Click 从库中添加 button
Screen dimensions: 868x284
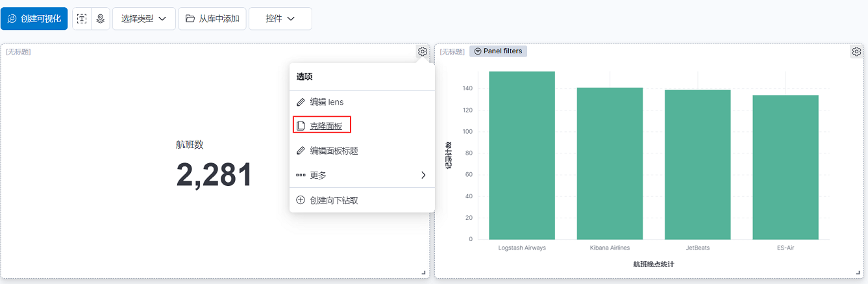(x=212, y=19)
